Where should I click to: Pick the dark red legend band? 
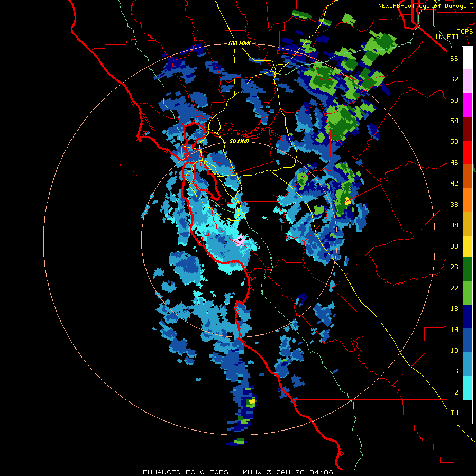point(467,129)
